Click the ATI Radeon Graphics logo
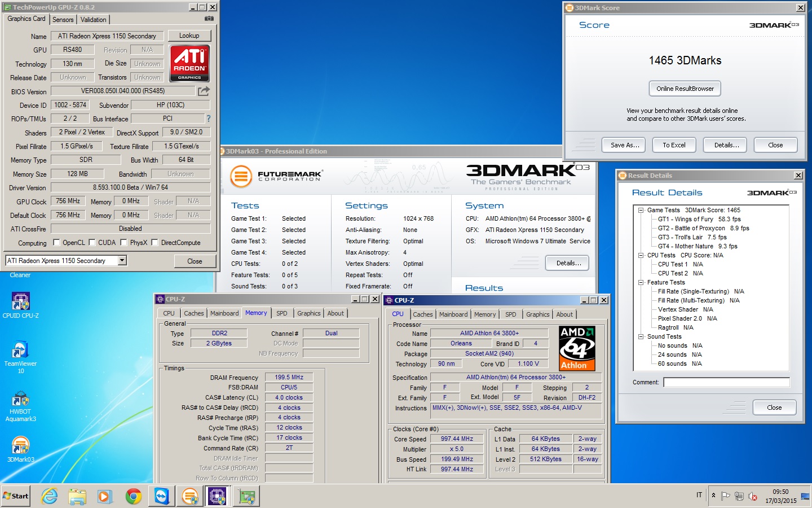812x508 pixels. [x=189, y=63]
